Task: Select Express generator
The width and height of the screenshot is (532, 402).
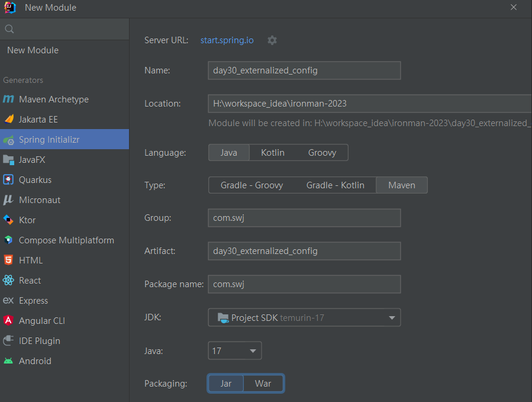Action: point(65,301)
